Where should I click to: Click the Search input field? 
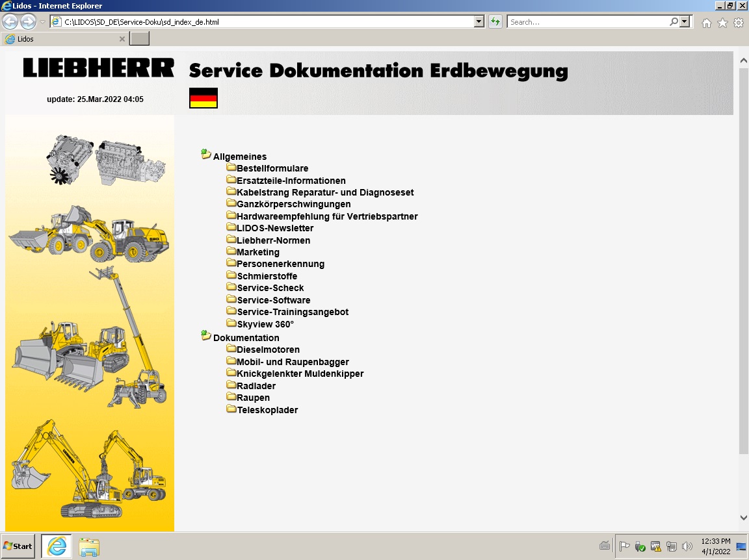pyautogui.click(x=588, y=22)
